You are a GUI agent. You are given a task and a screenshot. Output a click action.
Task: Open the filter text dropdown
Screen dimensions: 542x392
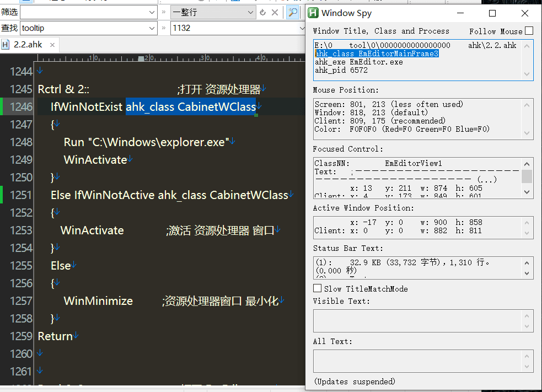152,12
